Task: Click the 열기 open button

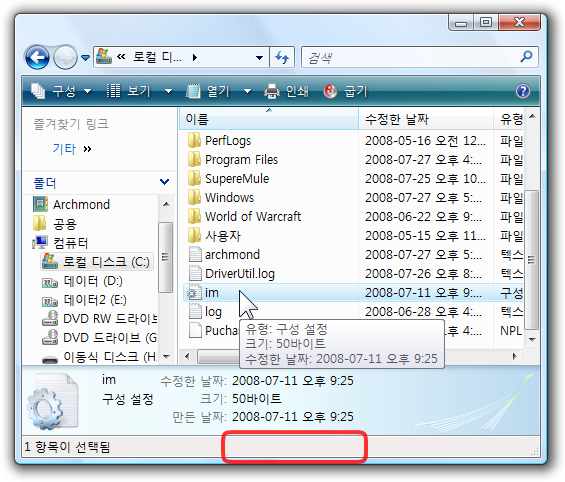Action: click(208, 91)
